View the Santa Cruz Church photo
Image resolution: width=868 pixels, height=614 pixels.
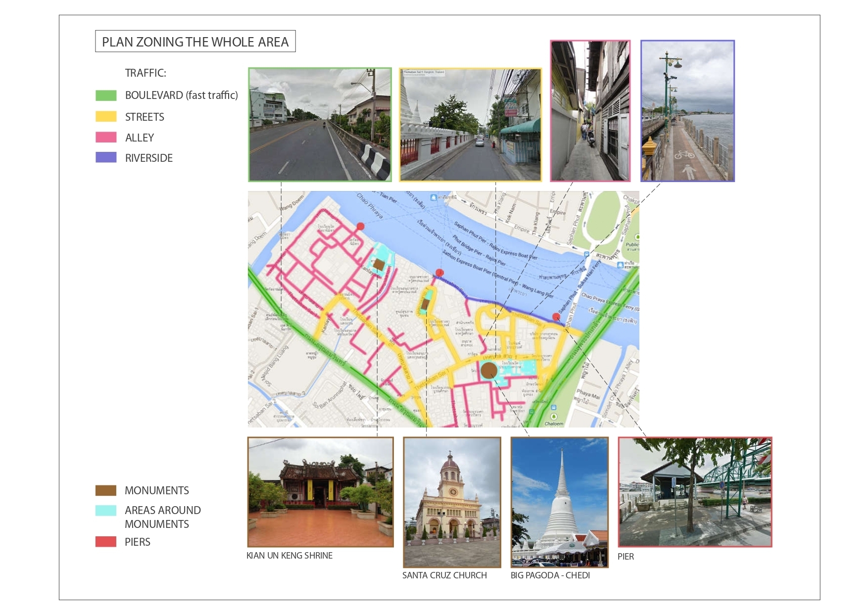(452, 502)
